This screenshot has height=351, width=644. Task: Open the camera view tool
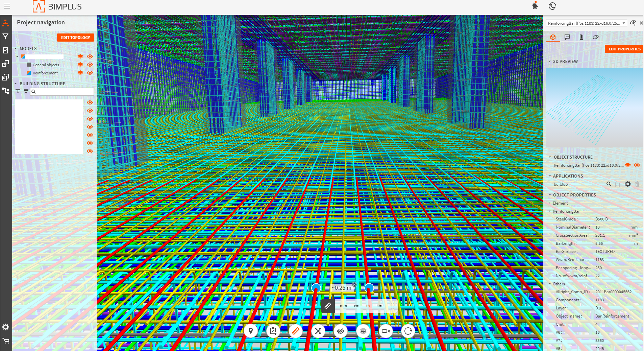(x=386, y=331)
